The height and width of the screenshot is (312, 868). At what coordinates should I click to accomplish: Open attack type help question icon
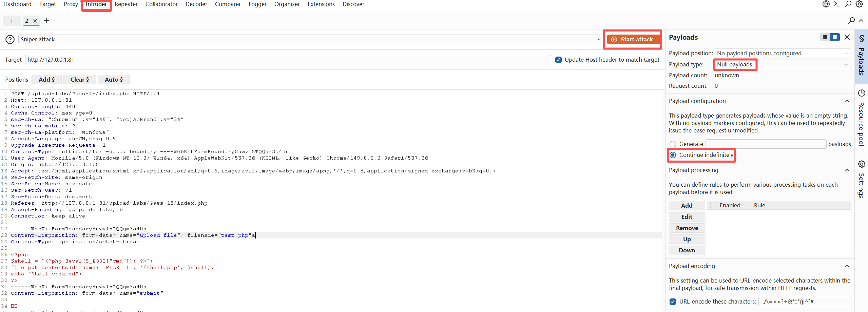pyautogui.click(x=10, y=39)
